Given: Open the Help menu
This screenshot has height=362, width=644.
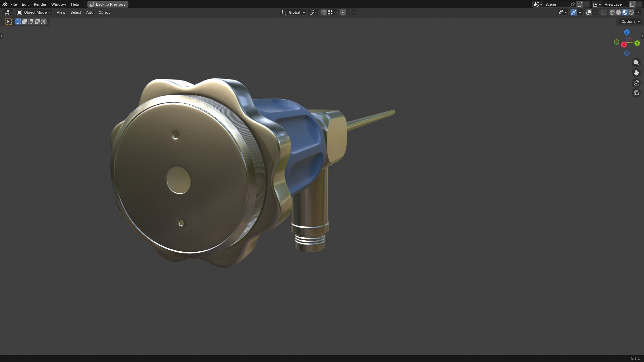Looking at the screenshot, I should [75, 4].
